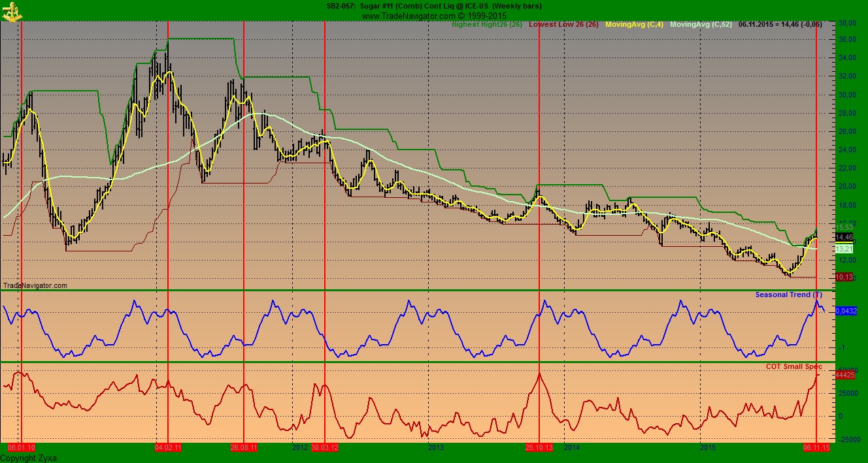Click the 2012 year label on time axis
The width and height of the screenshot is (868, 463).
(300, 448)
